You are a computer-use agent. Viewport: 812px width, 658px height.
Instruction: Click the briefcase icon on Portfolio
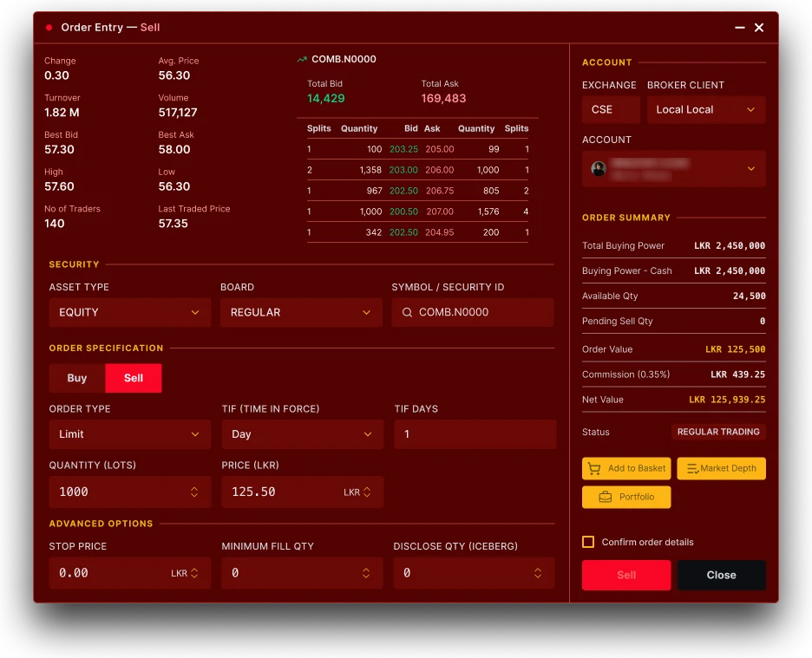(605, 497)
